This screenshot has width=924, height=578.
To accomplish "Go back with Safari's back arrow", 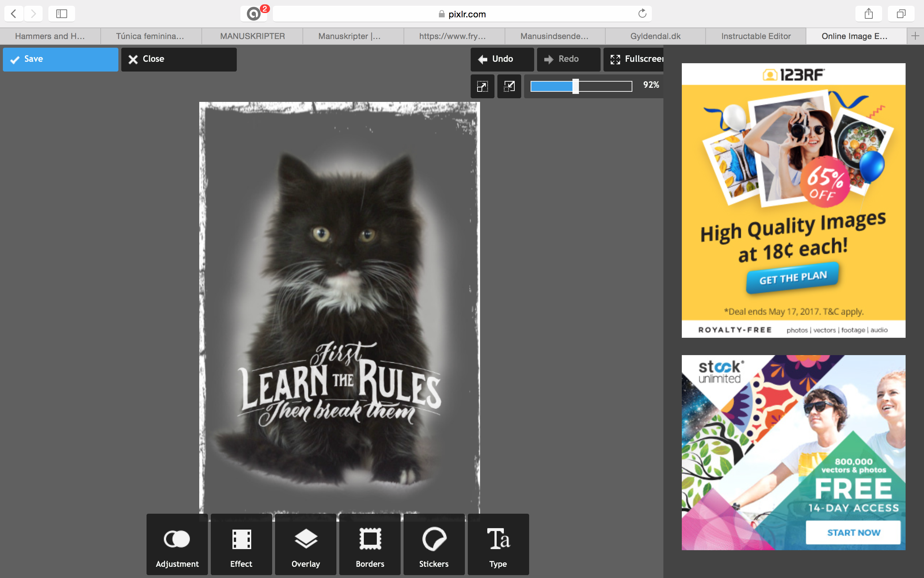I will coord(14,14).
